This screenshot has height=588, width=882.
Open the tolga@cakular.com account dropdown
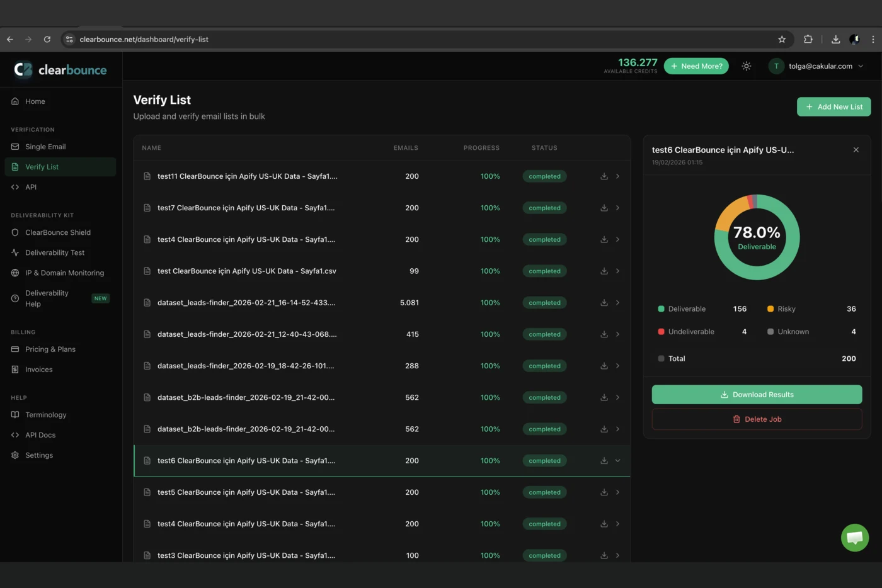coord(816,66)
